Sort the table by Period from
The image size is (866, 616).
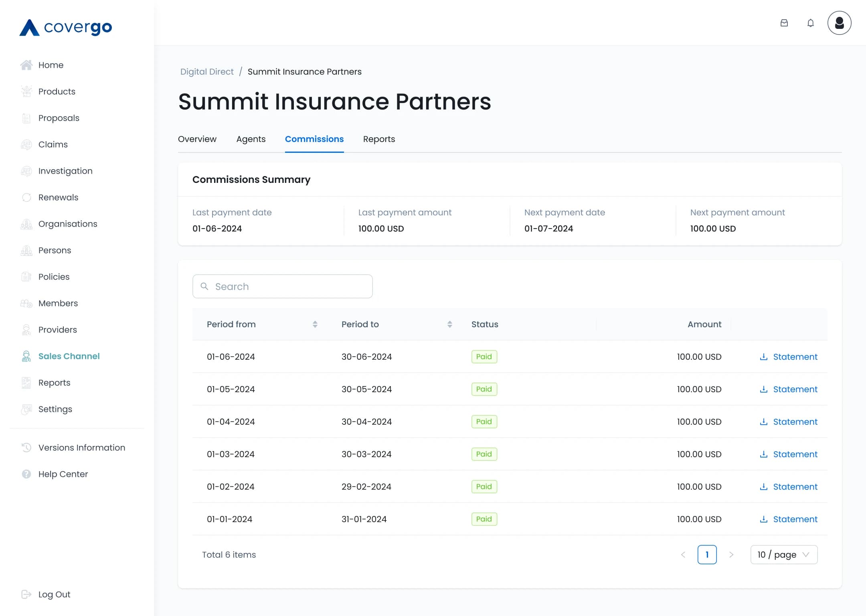tap(315, 324)
